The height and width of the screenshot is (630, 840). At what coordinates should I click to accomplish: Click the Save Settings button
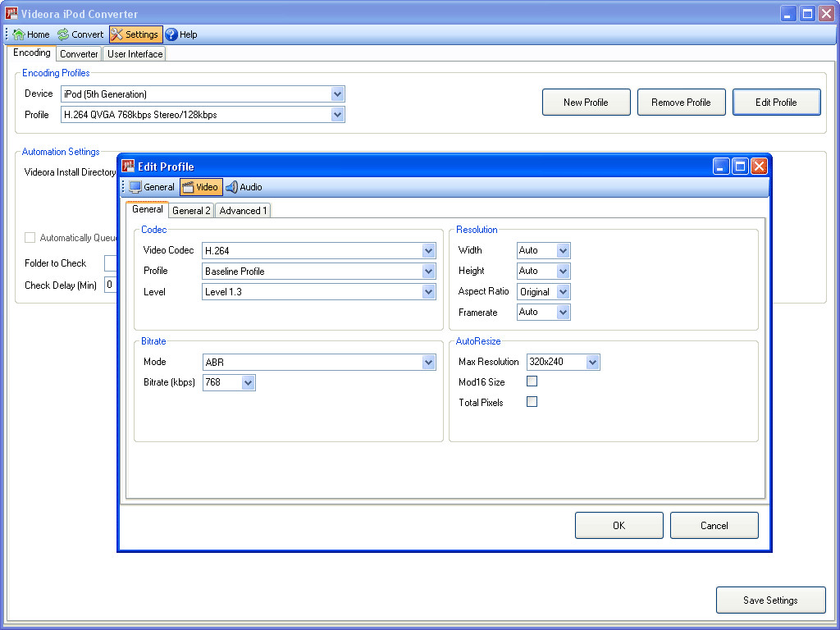770,600
